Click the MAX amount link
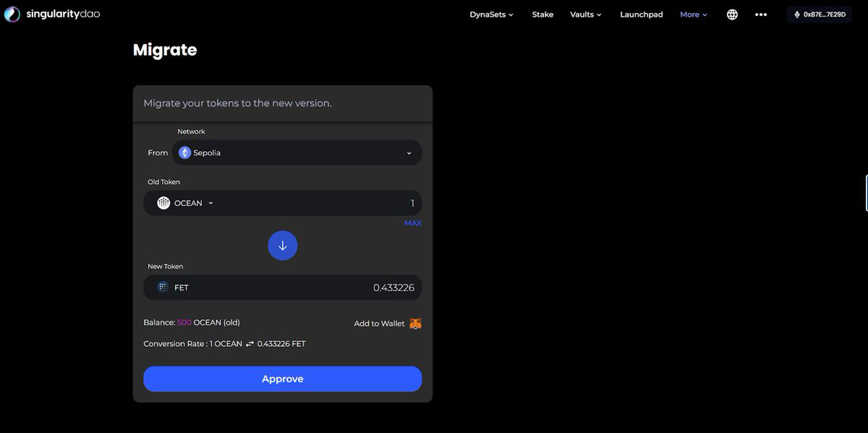The height and width of the screenshot is (433, 868). click(x=413, y=223)
